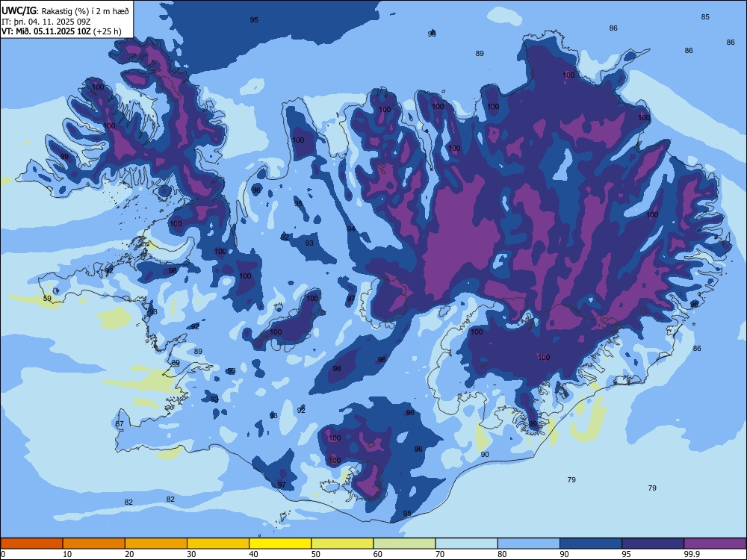Click the '85' humidity value in top-right corner
The width and height of the screenshot is (747, 560).
[705, 16]
